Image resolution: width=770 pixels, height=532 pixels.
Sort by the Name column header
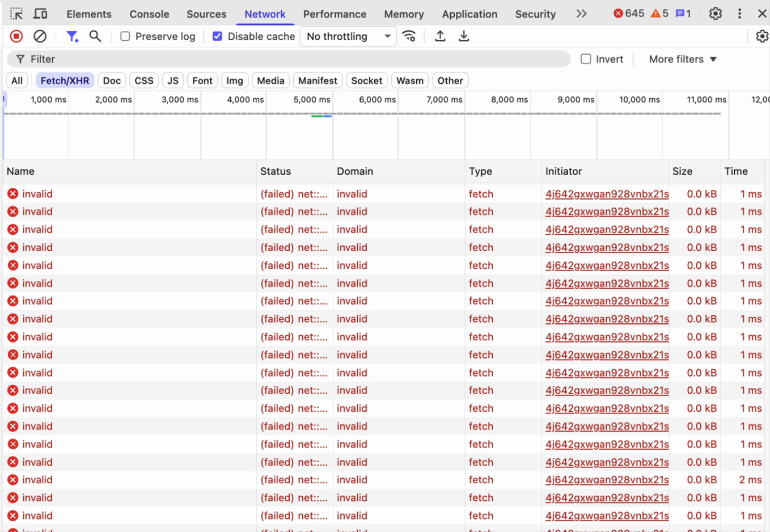click(130, 171)
